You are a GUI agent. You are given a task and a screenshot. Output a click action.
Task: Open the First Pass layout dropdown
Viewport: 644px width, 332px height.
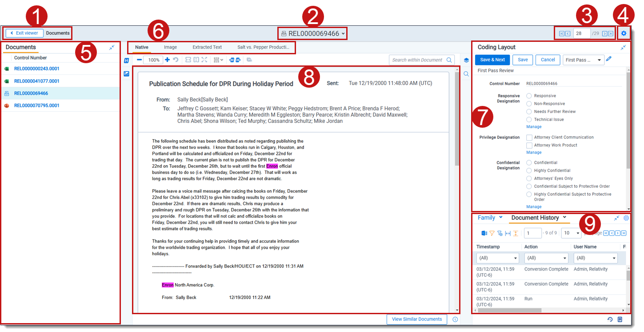point(583,60)
